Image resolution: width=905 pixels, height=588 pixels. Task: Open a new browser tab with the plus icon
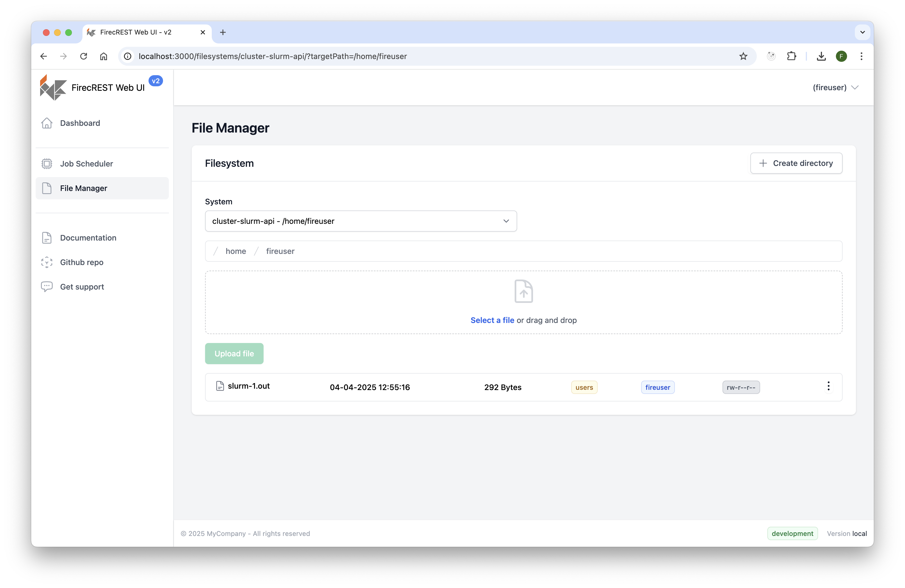pos(223,32)
